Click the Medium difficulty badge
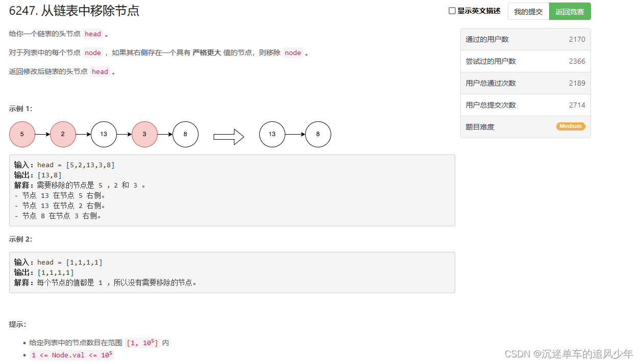This screenshot has height=364, width=641. pyautogui.click(x=571, y=126)
